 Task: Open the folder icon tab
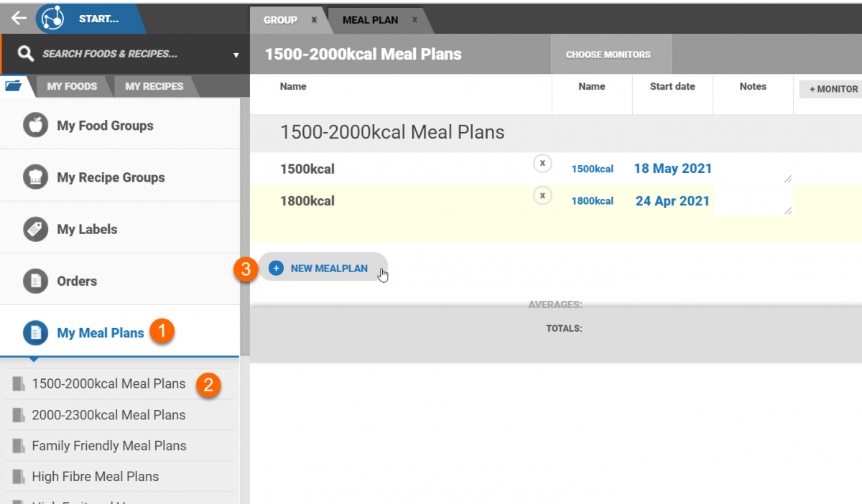coord(14,86)
